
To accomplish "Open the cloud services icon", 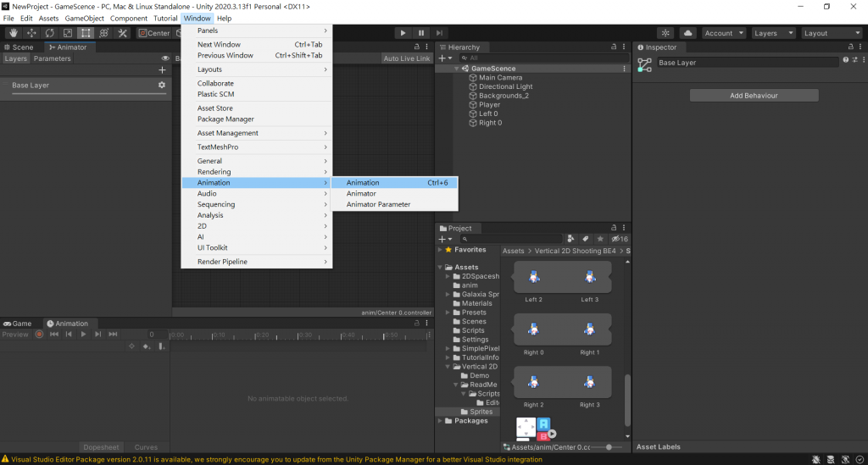I will pyautogui.click(x=687, y=33).
